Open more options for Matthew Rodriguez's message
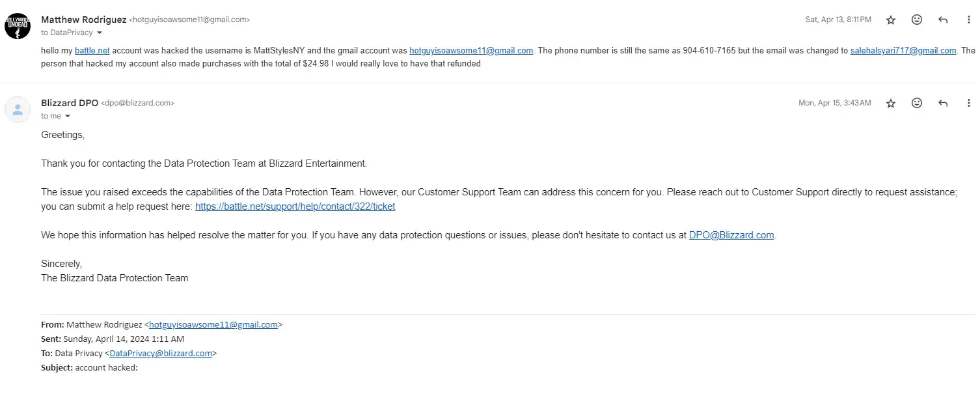The width and height of the screenshot is (980, 407). click(969, 20)
